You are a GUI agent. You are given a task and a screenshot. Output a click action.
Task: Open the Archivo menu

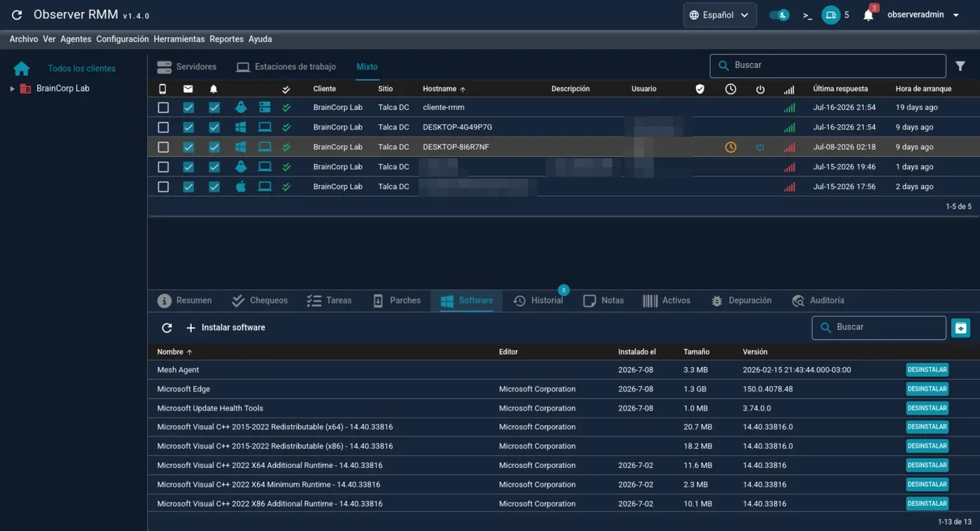tap(24, 39)
